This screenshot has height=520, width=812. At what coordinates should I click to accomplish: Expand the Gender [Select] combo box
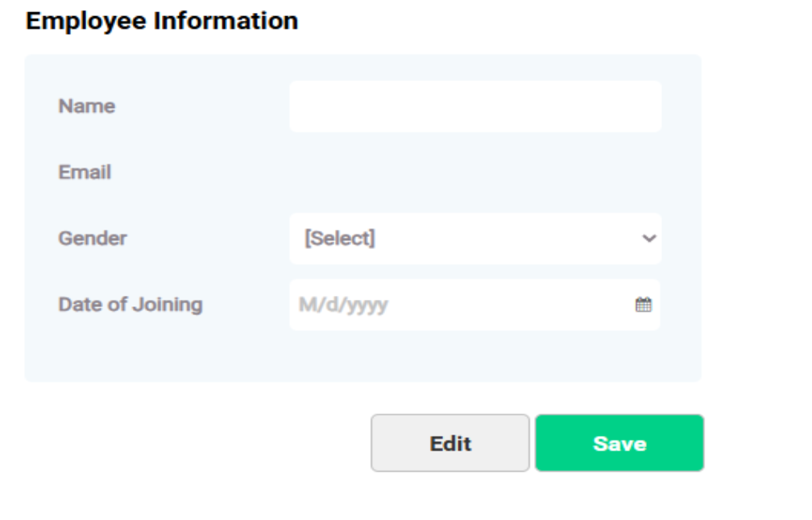click(475, 239)
